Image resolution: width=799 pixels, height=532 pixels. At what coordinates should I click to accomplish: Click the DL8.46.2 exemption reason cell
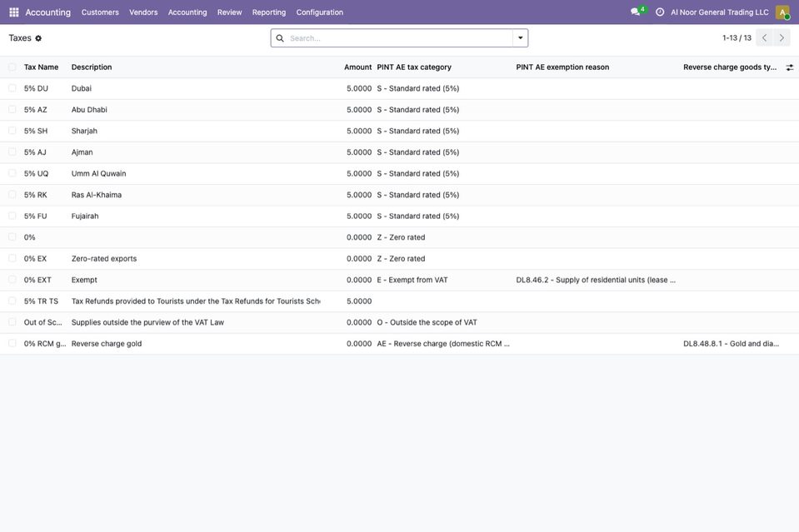click(x=596, y=280)
